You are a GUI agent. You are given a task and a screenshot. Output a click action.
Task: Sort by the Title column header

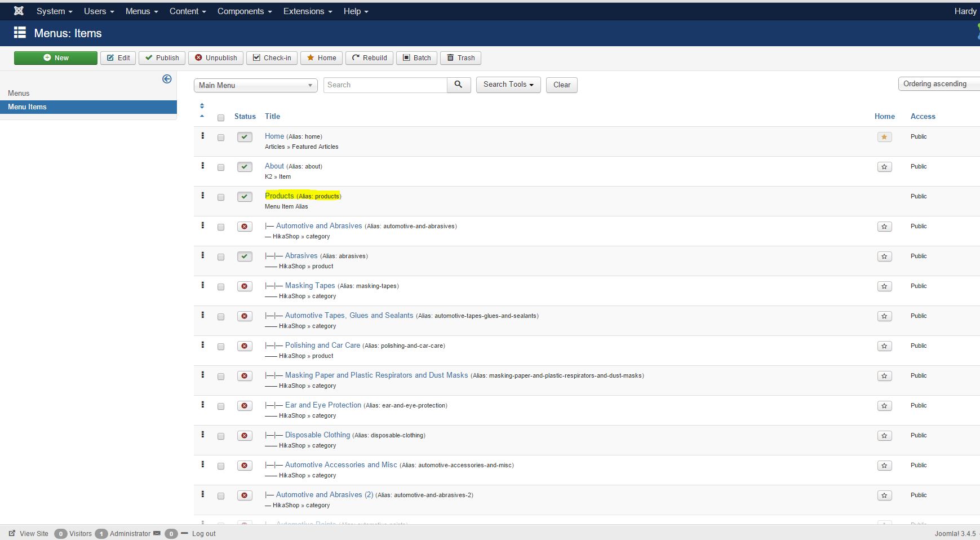click(272, 116)
